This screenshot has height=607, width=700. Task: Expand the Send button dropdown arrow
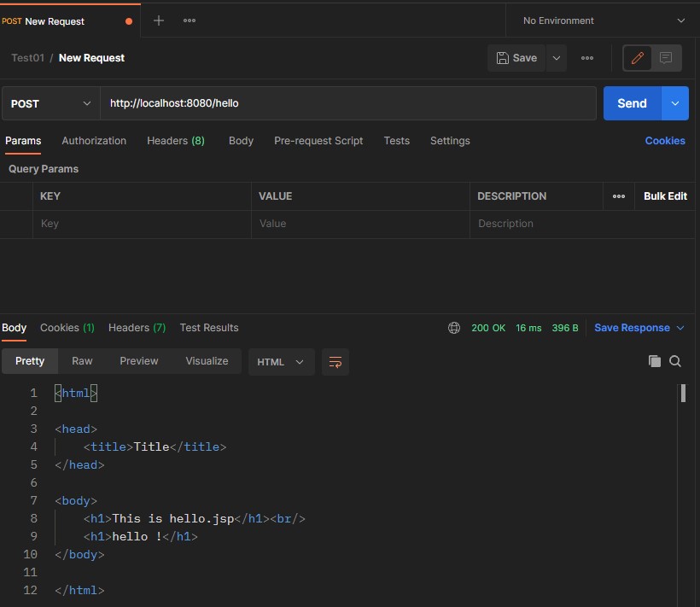[x=675, y=103]
